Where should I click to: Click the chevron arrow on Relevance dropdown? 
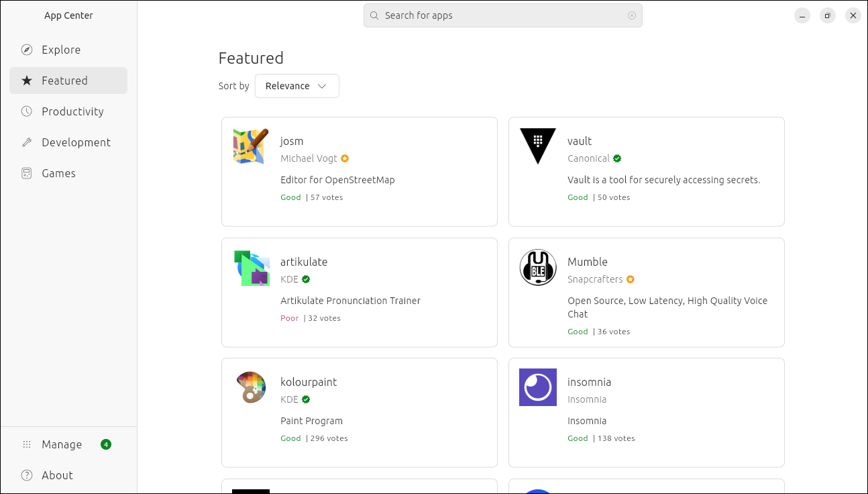[322, 86]
